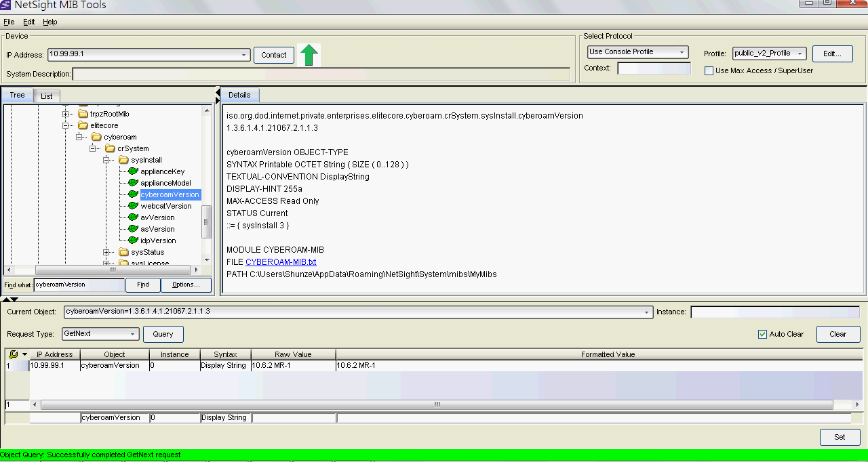Viewport: 868px width, 462px height.
Task: Click the sysStatus folder icon
Action: click(x=123, y=252)
